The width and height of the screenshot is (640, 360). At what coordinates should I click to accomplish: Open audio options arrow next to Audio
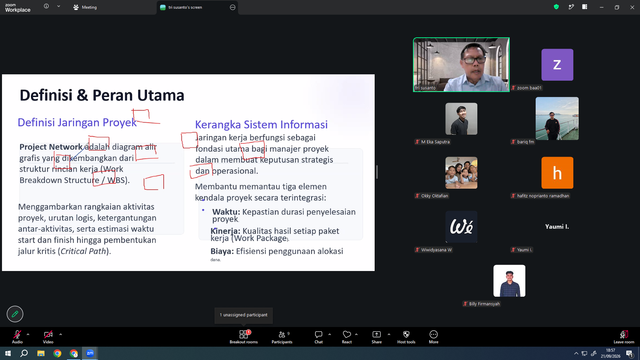coord(28,334)
